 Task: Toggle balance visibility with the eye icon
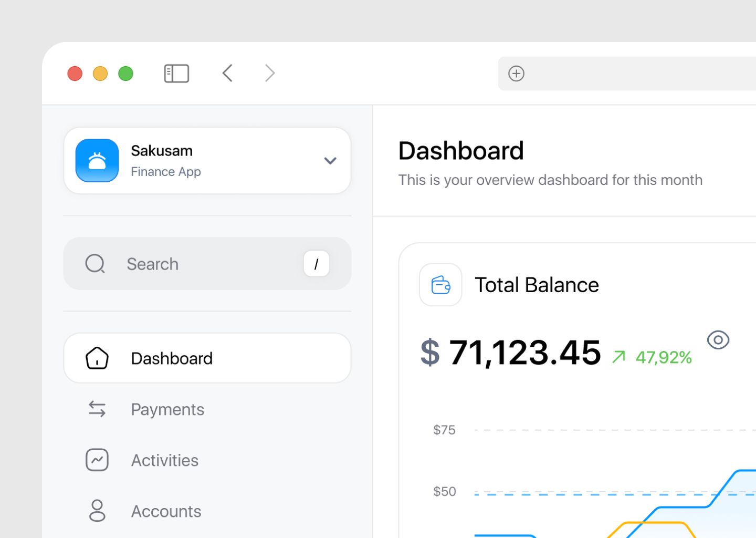point(718,340)
